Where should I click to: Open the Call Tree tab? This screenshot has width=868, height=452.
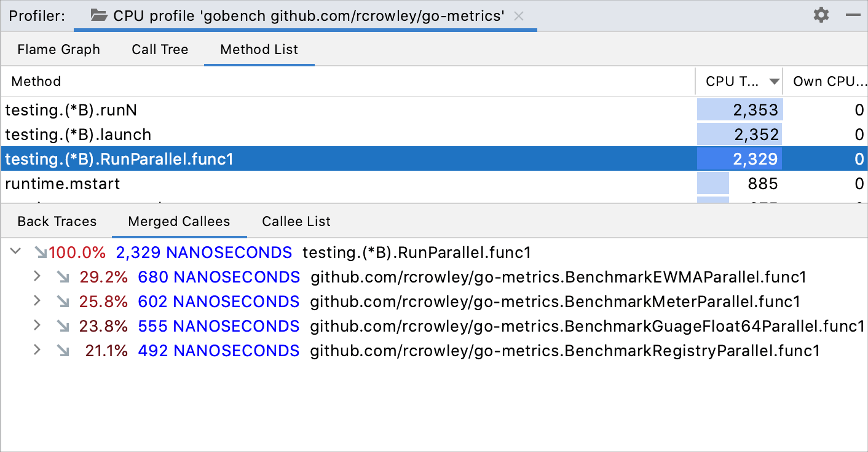tap(160, 49)
